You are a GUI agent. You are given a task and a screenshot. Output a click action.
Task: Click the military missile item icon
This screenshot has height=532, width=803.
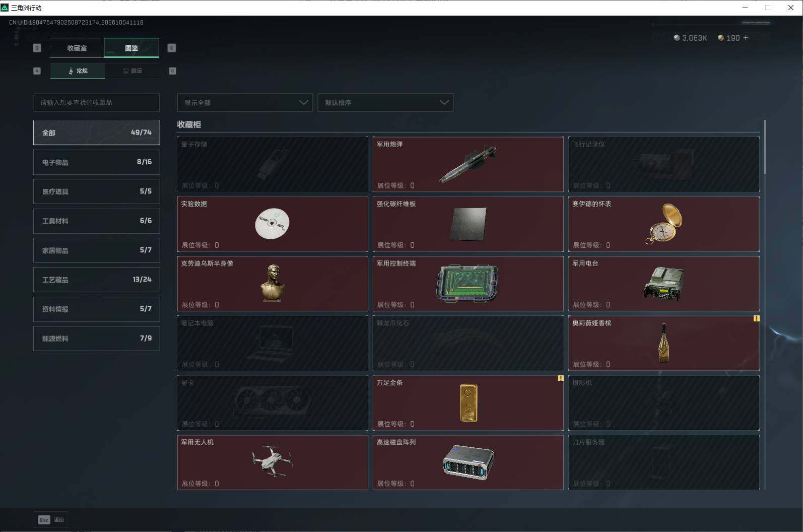(468, 164)
